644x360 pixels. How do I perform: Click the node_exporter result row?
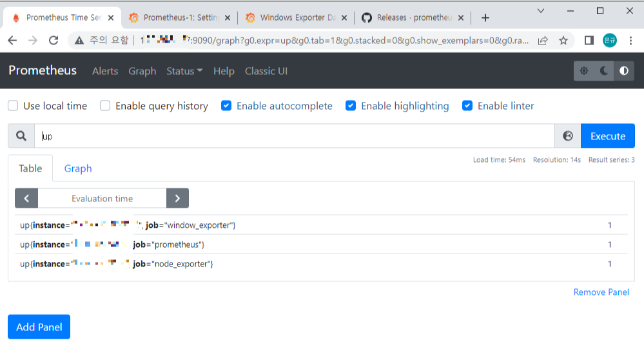[321, 263]
